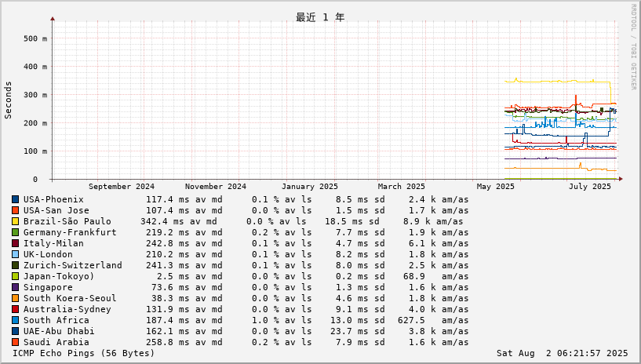The width and height of the screenshot is (641, 364).
Task: Click the Brazil-São Paulo yellow legend swatch
Action: tap(15, 221)
